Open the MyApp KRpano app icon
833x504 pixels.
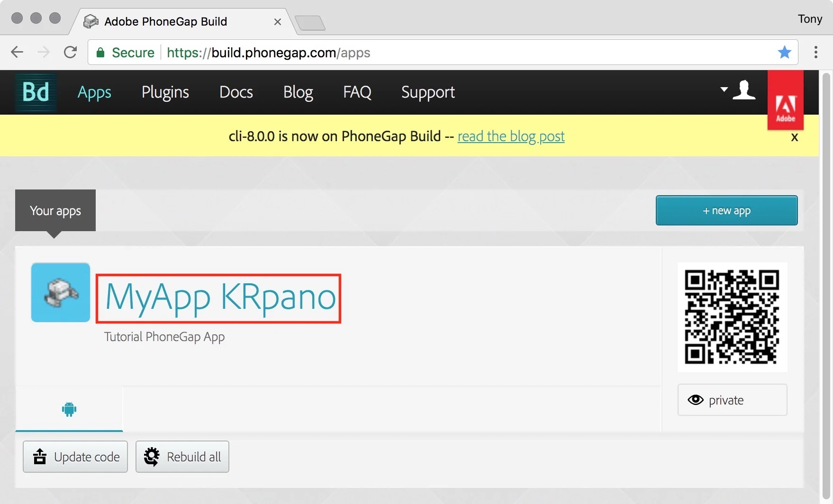click(61, 292)
